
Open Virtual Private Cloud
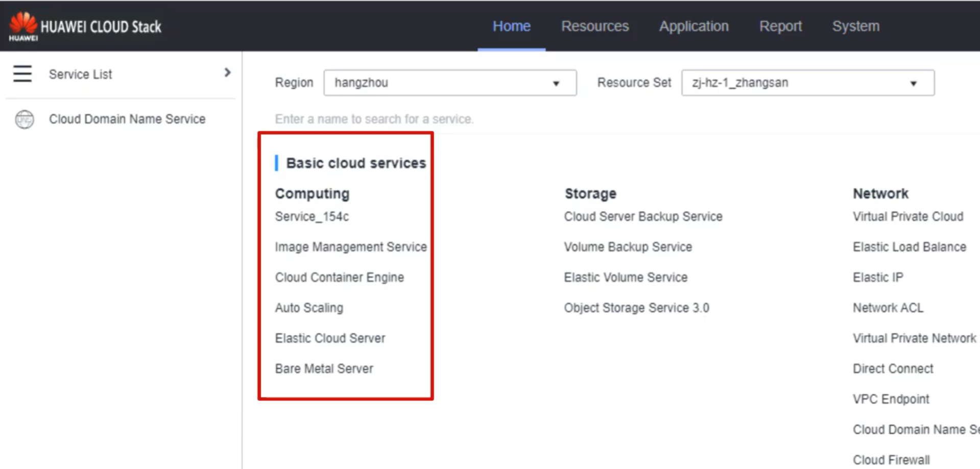click(x=908, y=216)
